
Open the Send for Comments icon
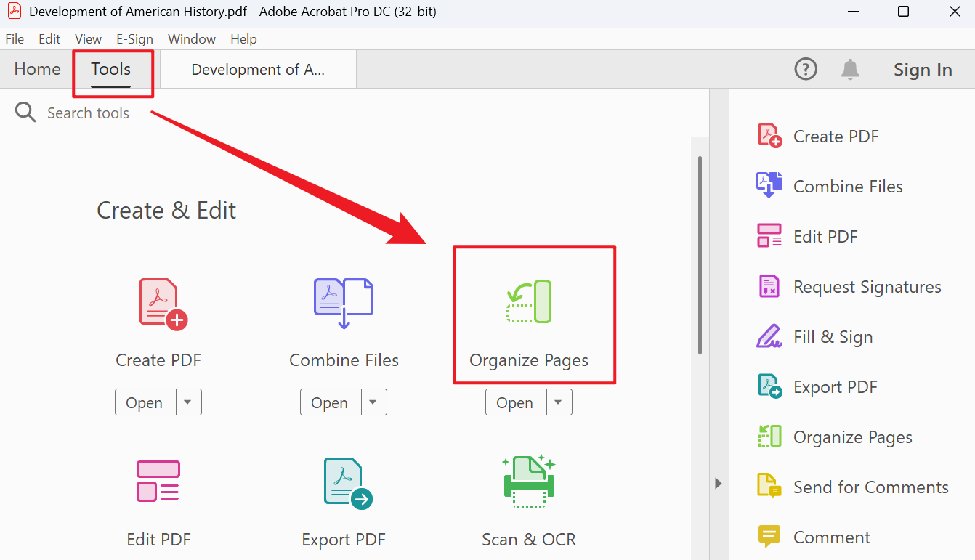click(769, 487)
